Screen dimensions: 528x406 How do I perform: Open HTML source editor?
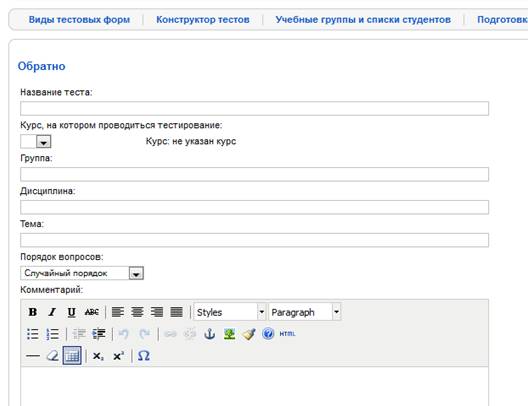[x=287, y=334]
